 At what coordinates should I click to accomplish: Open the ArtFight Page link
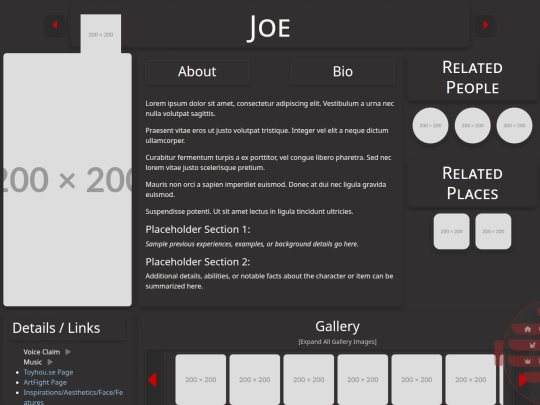coord(45,382)
